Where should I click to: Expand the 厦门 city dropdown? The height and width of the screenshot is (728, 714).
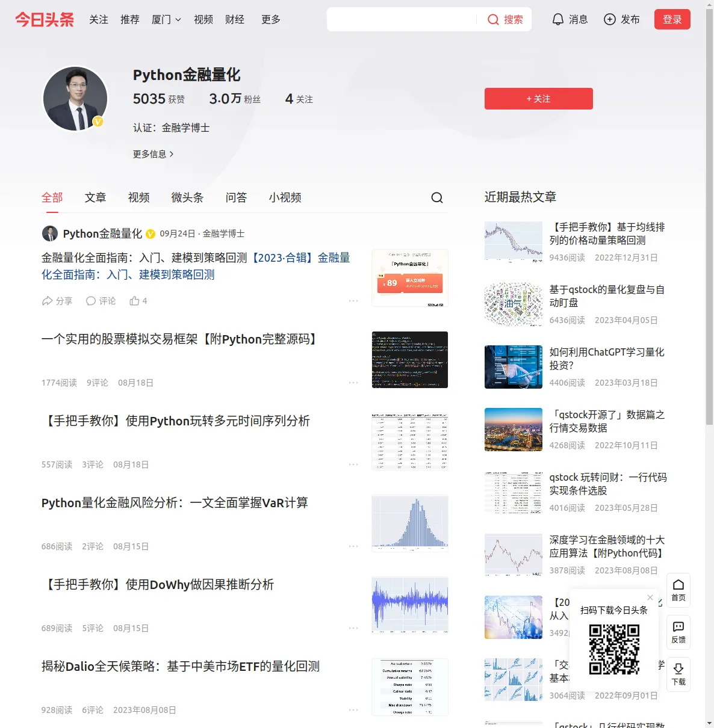pos(166,20)
